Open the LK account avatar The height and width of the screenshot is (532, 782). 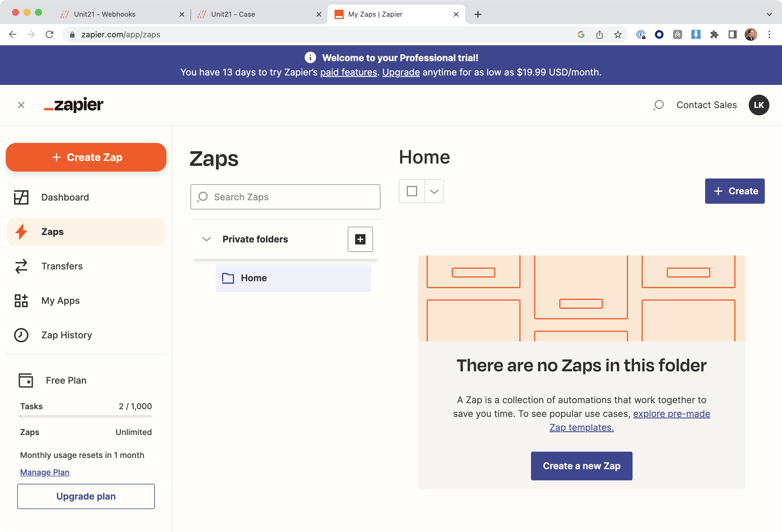(x=758, y=105)
